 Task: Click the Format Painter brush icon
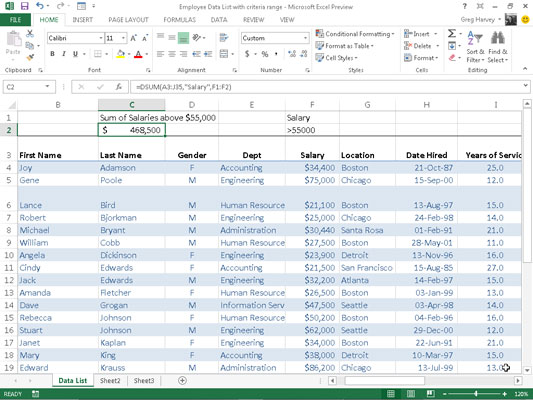[30, 57]
